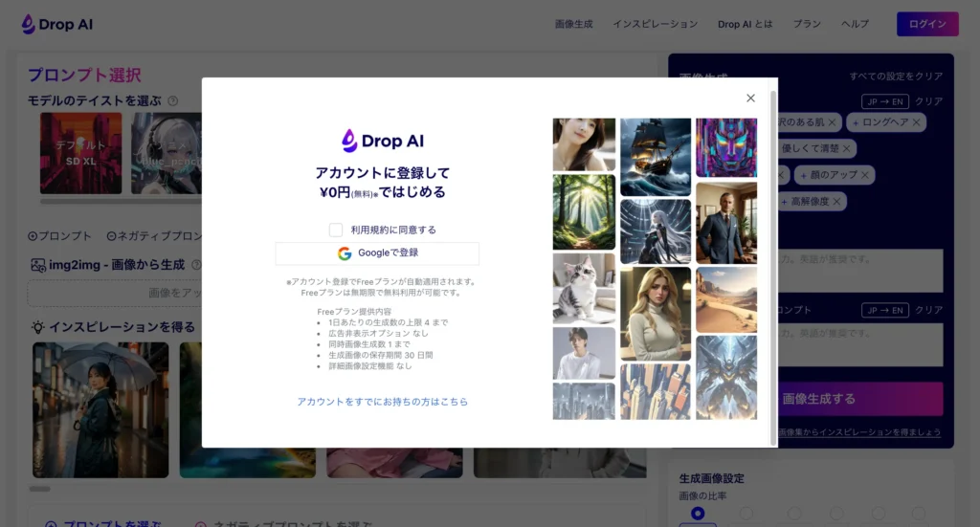This screenshot has width=980, height=527.
Task: Click the man in suit image
Action: [726, 223]
